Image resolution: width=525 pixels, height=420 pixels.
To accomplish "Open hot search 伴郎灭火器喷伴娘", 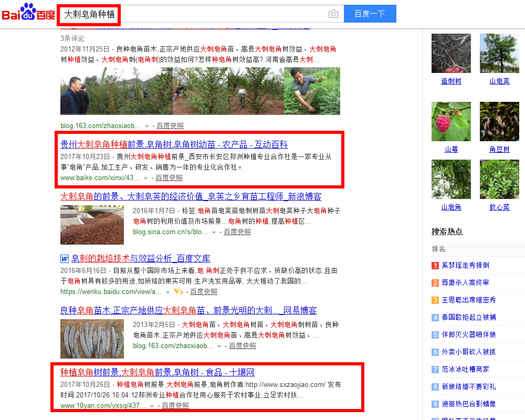I will tap(469, 334).
